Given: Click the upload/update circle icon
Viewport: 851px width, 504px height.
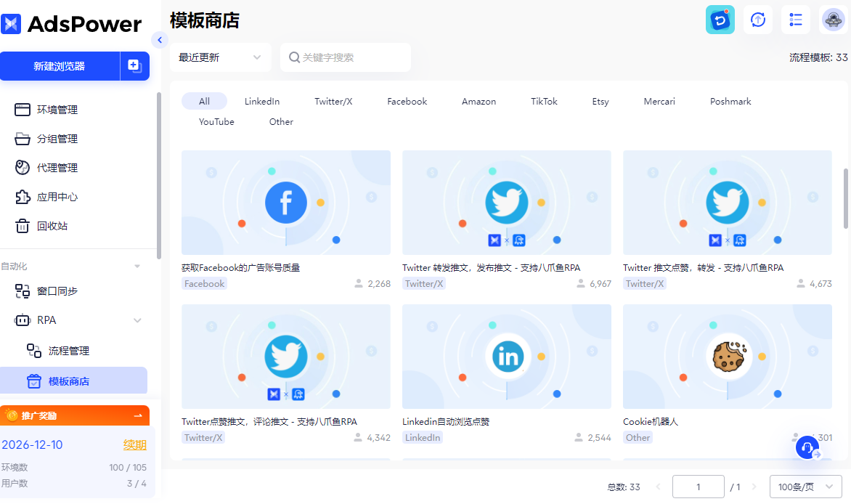Looking at the screenshot, I should (757, 20).
